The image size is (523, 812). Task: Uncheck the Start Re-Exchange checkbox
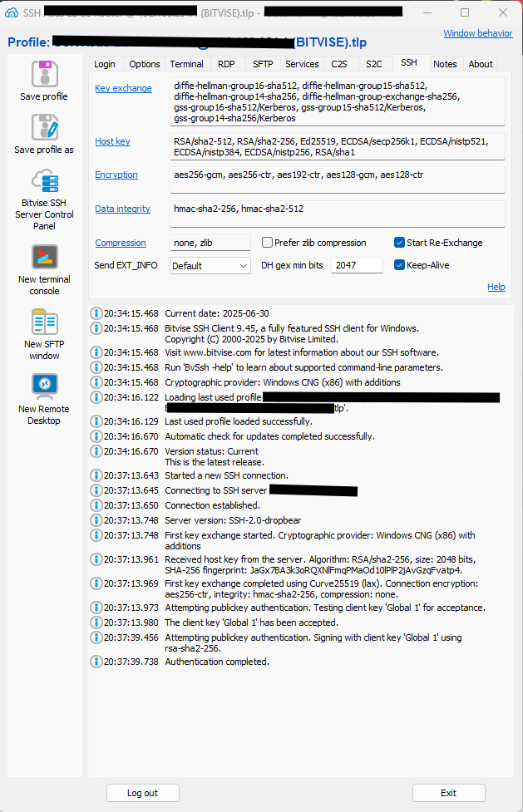(x=400, y=243)
